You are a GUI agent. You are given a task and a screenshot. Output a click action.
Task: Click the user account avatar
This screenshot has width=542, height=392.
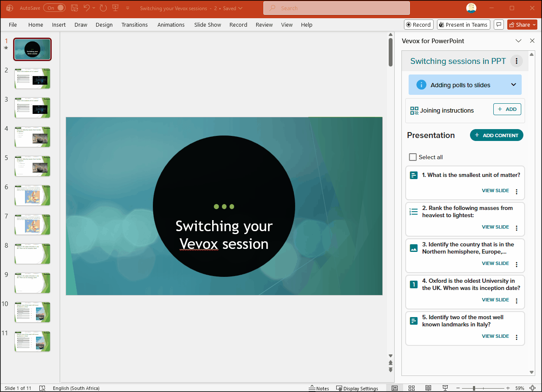point(471,8)
